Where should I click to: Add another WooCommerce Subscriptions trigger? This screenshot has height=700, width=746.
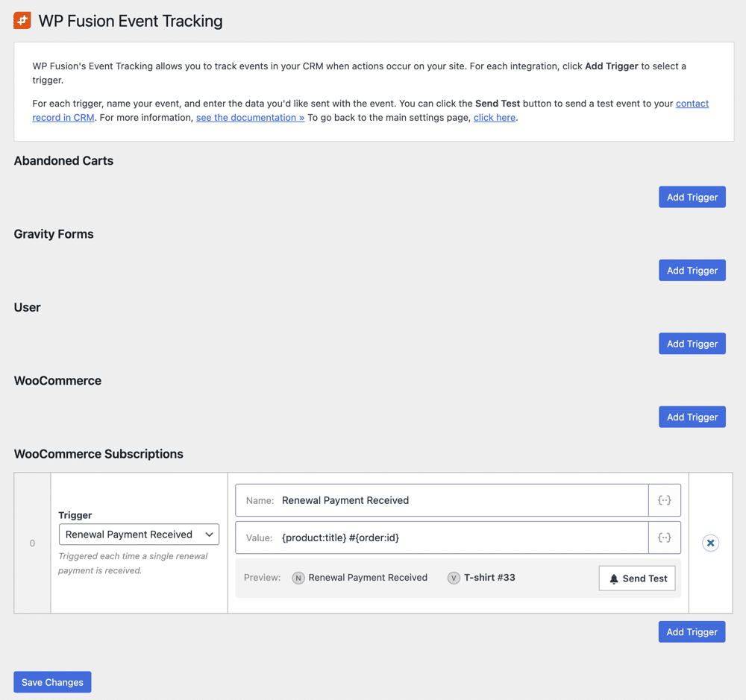coord(692,631)
